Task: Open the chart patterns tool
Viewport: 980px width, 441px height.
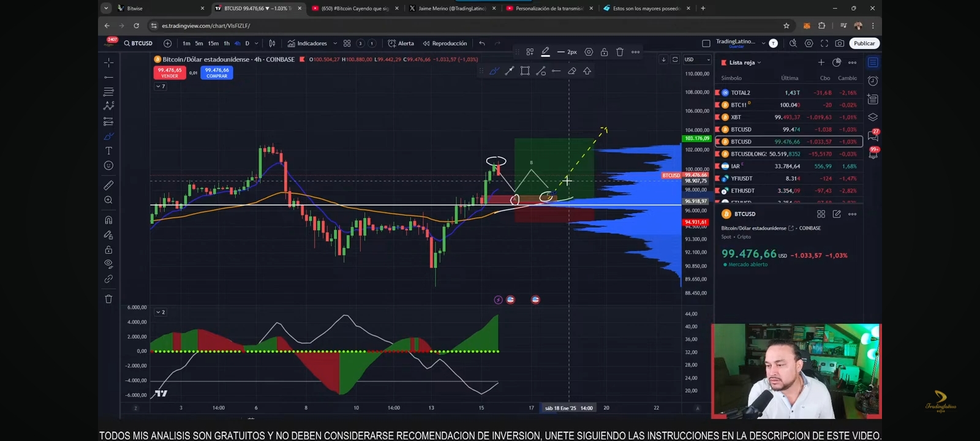Action: click(108, 107)
